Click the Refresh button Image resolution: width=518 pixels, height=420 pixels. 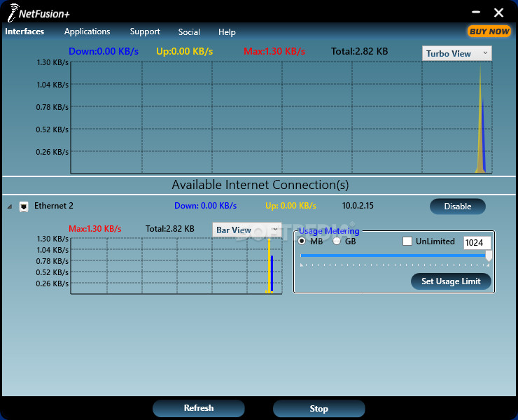199,408
